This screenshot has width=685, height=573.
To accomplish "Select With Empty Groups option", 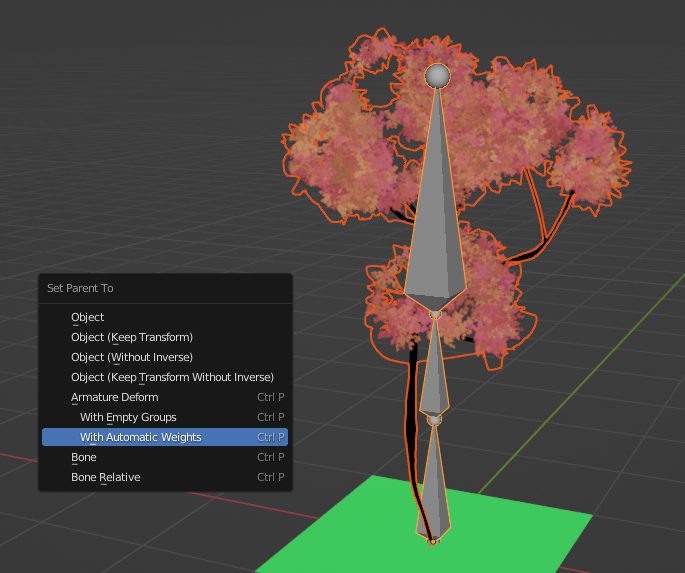I will click(x=128, y=417).
